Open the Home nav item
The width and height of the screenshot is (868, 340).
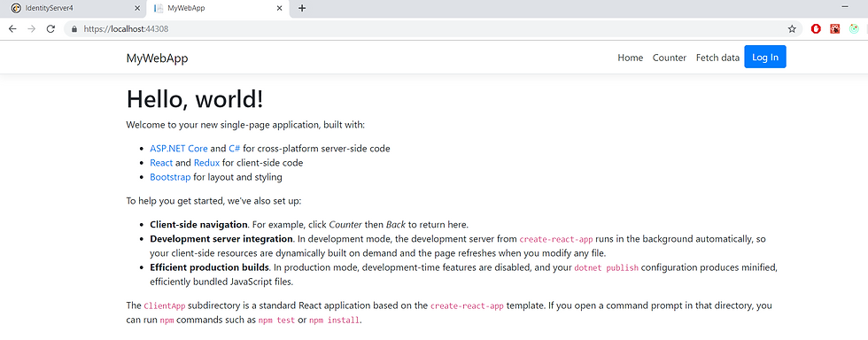[631, 58]
